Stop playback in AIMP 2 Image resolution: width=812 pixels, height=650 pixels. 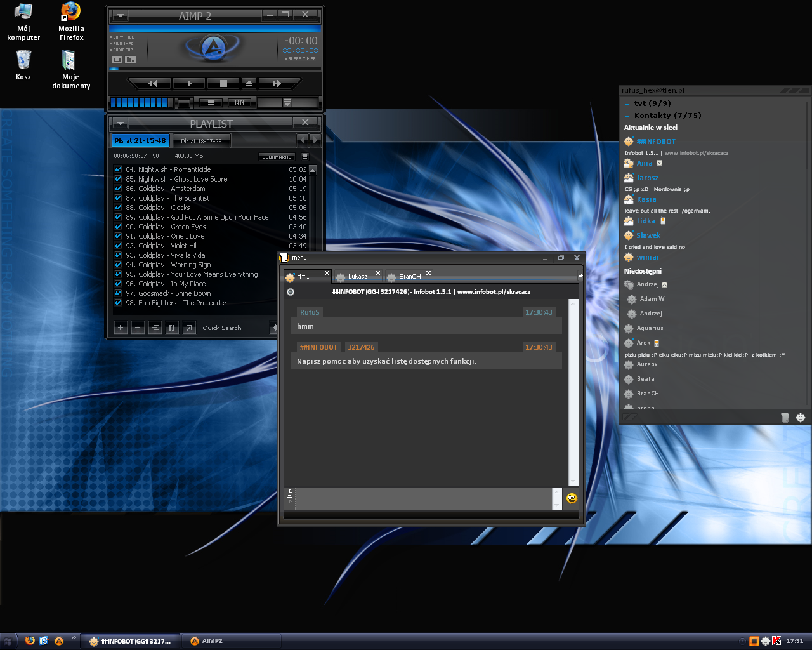[223, 83]
